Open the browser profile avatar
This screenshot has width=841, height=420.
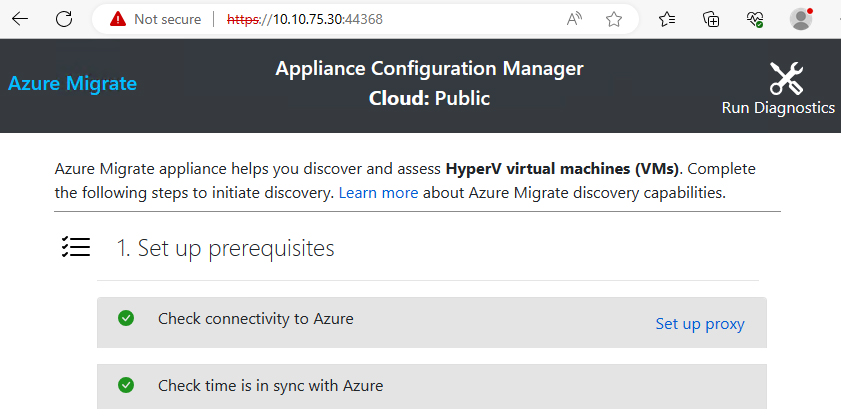800,19
